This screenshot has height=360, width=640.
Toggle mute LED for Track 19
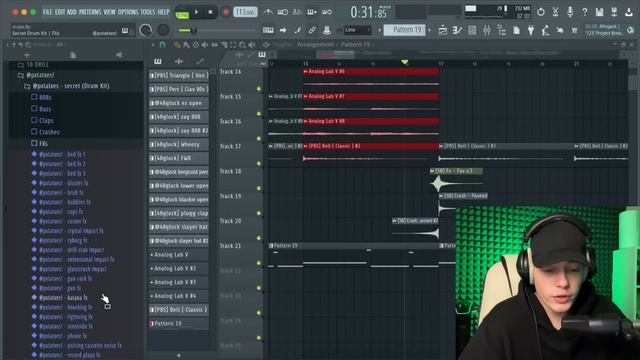(x=259, y=213)
